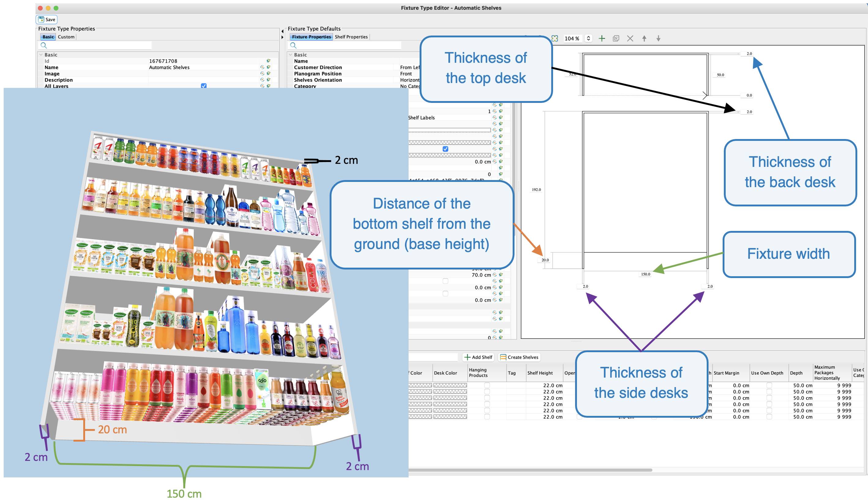Toggle the checked checkbox below Shelf Labels
This screenshot has height=501, width=868.
coord(445,149)
